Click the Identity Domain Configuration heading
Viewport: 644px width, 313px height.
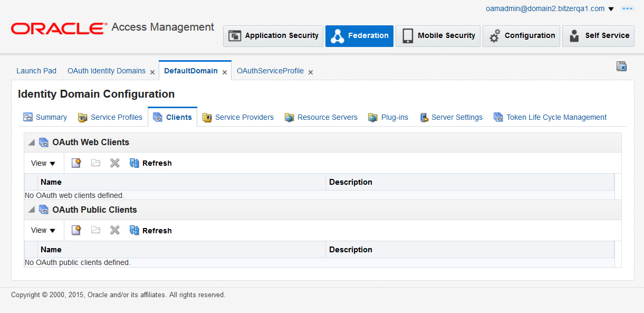coord(97,94)
